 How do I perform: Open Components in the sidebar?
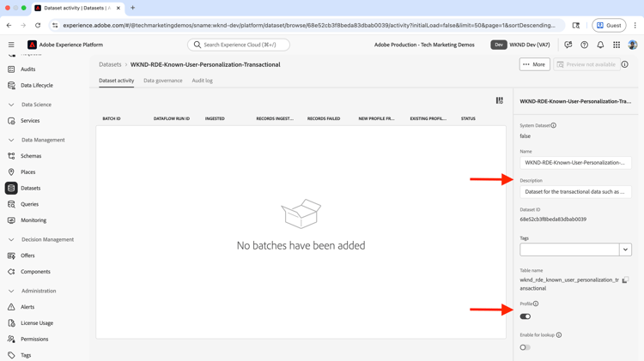click(x=35, y=272)
